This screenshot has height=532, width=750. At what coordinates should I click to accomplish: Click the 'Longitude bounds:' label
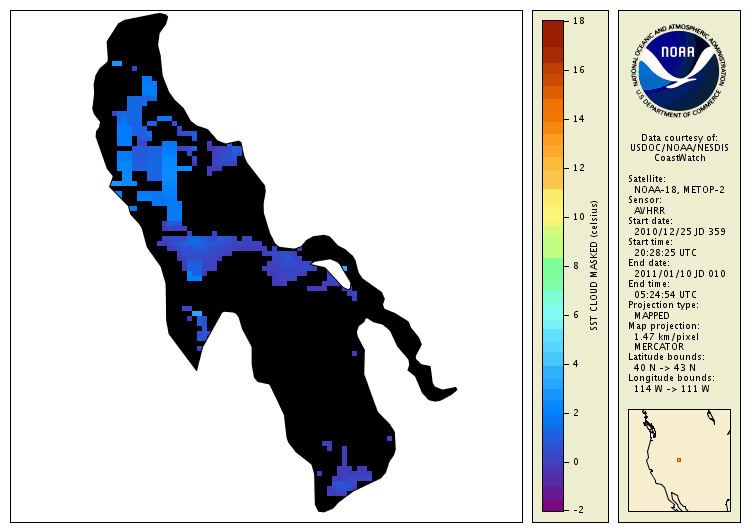click(671, 378)
